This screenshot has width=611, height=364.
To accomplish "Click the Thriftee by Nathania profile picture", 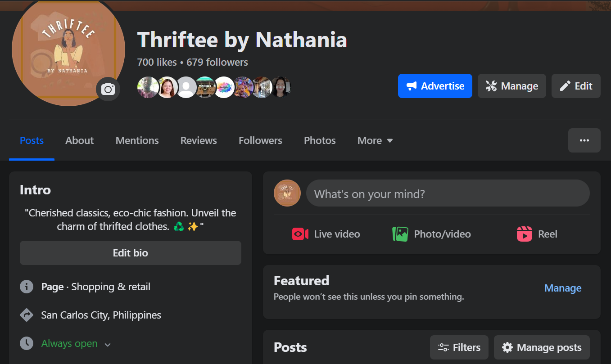I will (68, 49).
